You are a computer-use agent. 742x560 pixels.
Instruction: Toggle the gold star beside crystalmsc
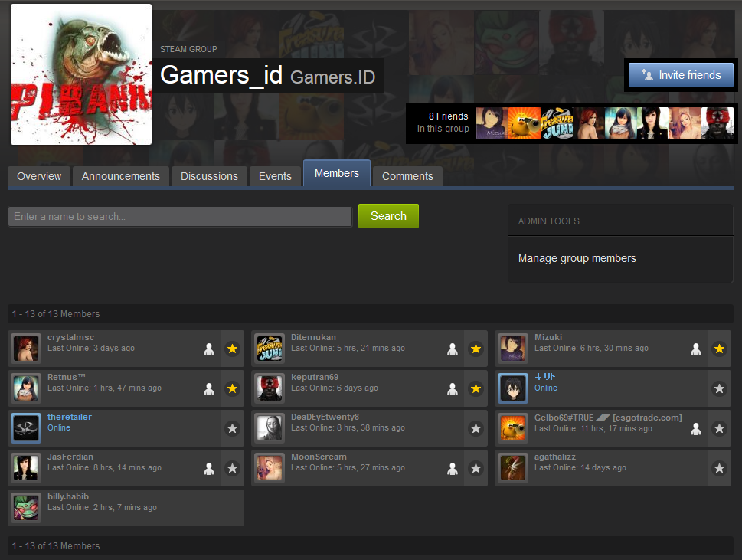[x=232, y=349]
